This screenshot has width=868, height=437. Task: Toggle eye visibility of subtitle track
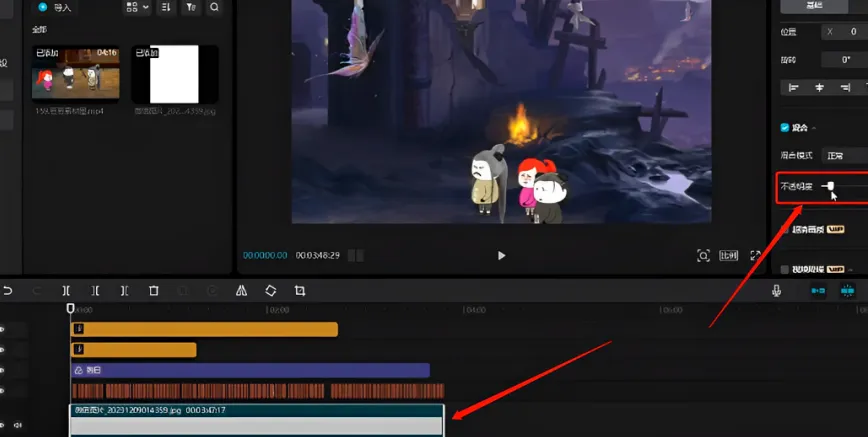click(2, 391)
